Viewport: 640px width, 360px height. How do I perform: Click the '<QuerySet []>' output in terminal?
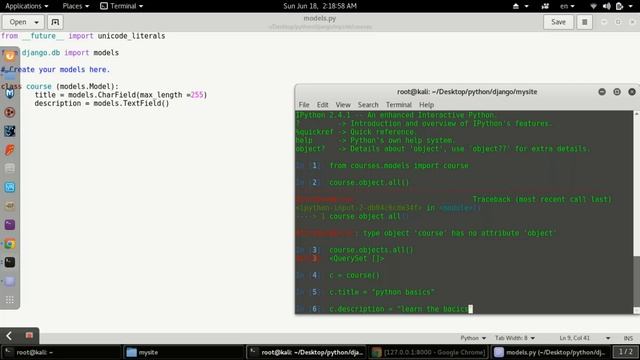356,259
